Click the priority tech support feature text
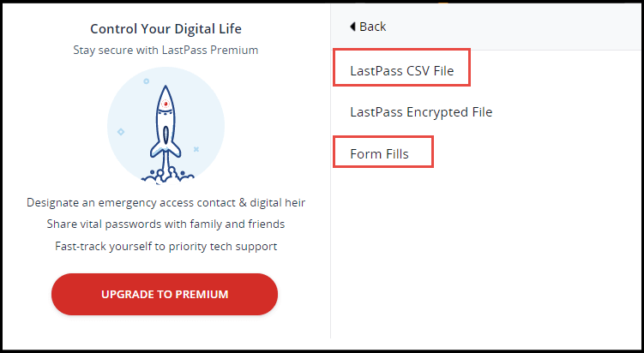The width and height of the screenshot is (644, 353). 166,246
